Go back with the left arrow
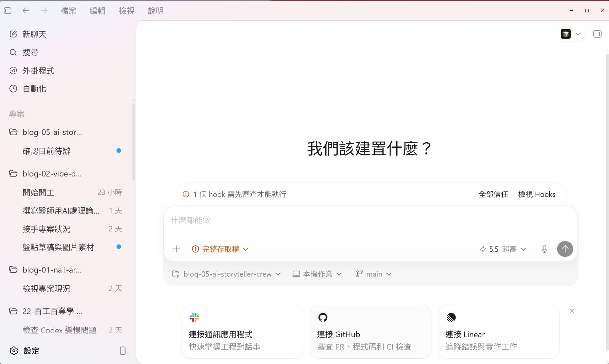The height and width of the screenshot is (364, 609). [x=26, y=11]
